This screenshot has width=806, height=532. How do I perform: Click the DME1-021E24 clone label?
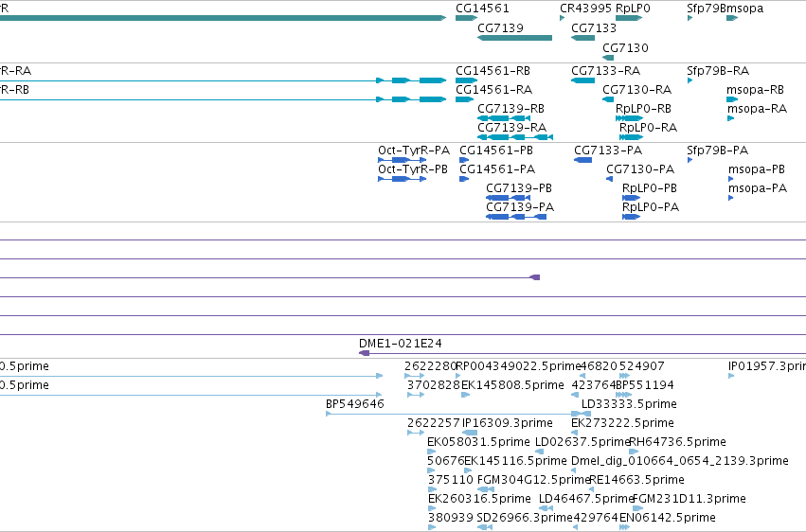click(x=400, y=344)
